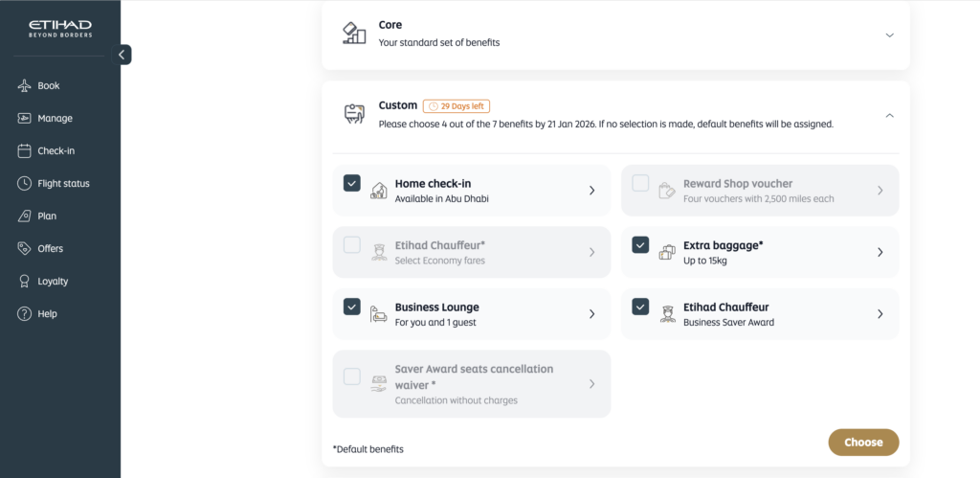Screen dimensions: 980x478
Task: Click the Flight status clock icon
Action: coord(25,184)
